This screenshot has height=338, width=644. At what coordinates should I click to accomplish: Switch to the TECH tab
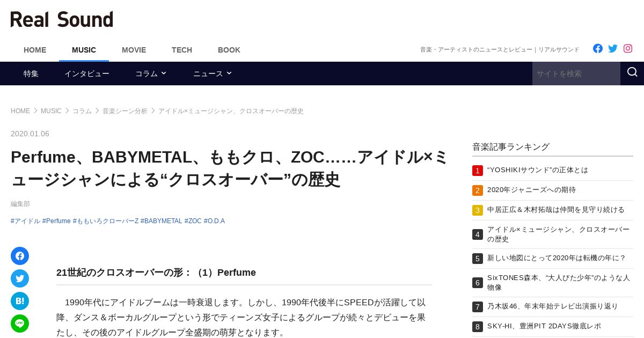pos(182,50)
